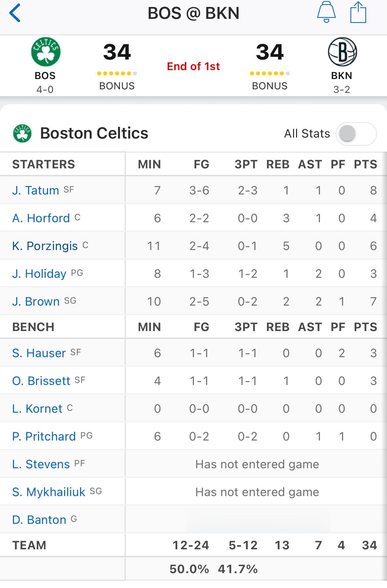Viewport: 387px width, 588px height.
Task: Tap S. Mykhailiuk's name
Action: point(49,492)
